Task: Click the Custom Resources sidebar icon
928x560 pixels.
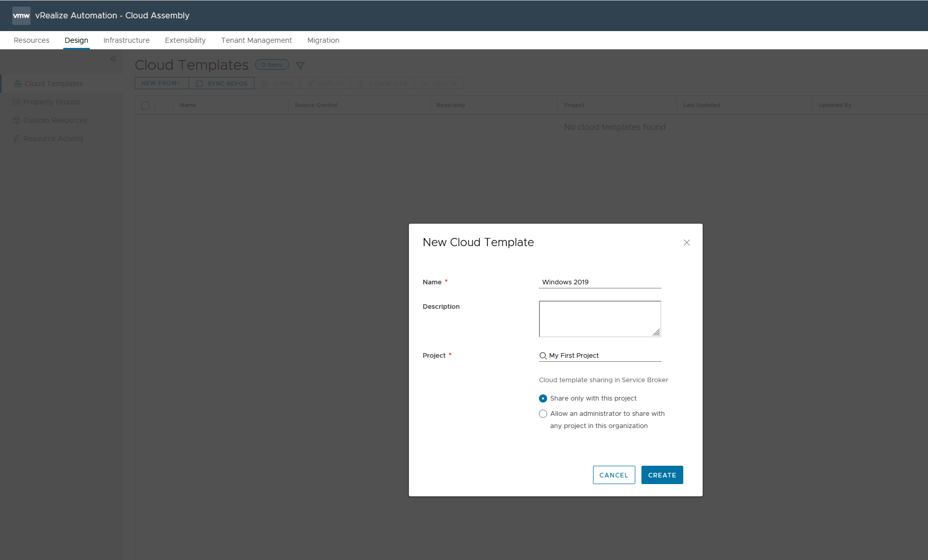Action: click(x=16, y=120)
